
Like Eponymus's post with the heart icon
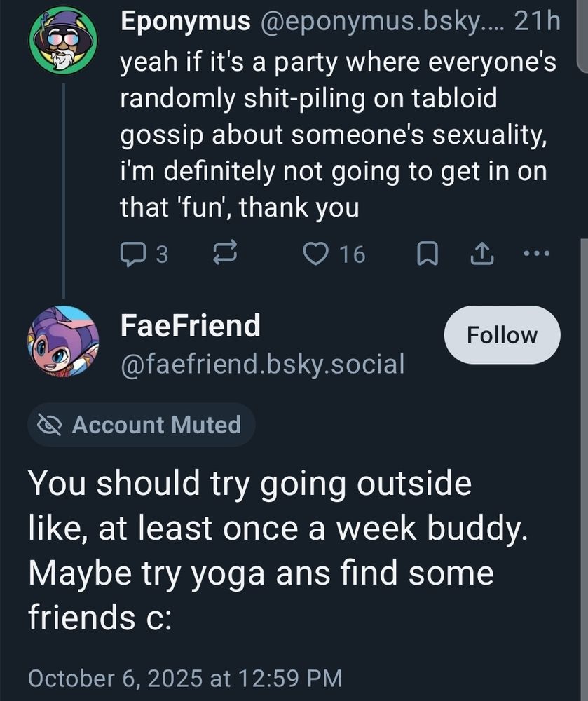(316, 254)
